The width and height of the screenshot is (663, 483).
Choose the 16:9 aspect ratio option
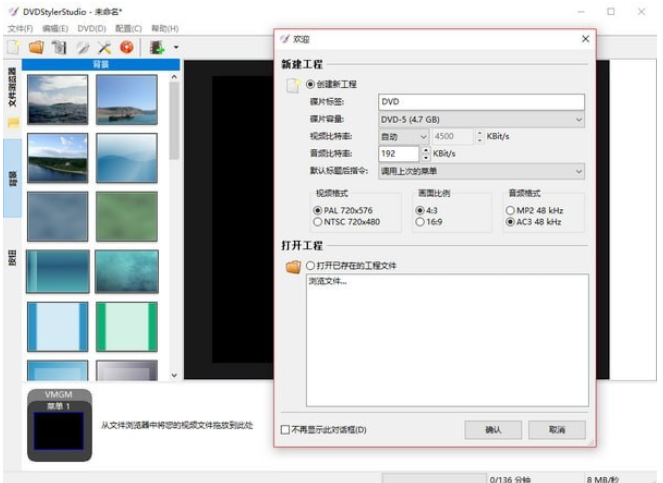click(420, 222)
